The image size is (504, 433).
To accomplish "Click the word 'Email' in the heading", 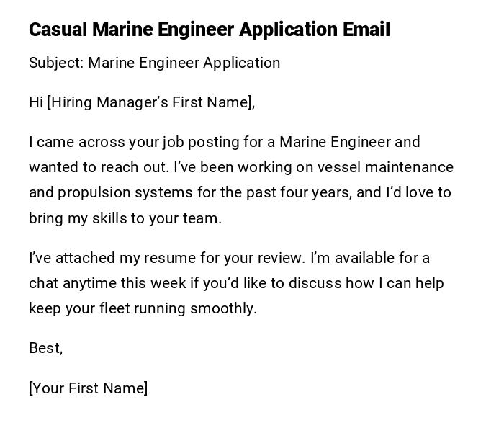I will click(367, 30).
